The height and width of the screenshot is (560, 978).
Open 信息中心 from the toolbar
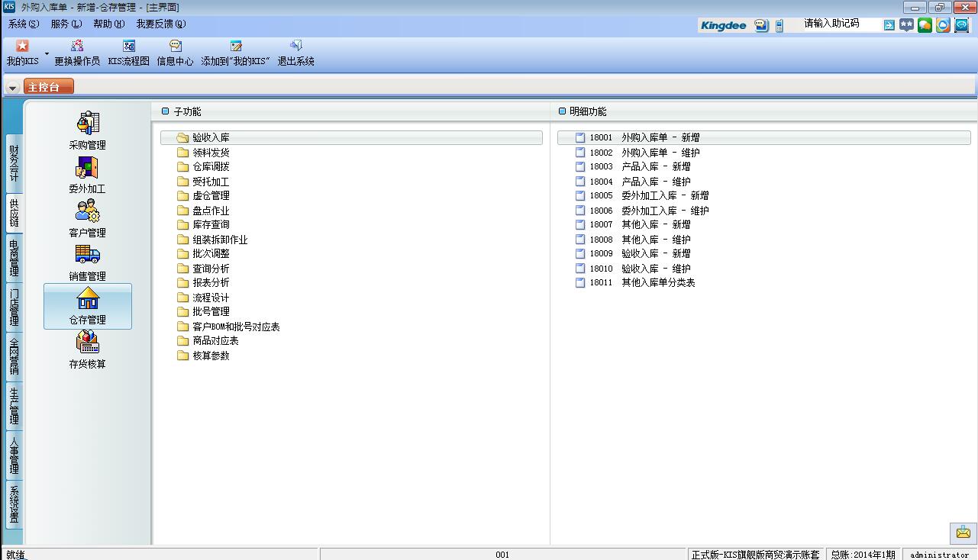[175, 47]
